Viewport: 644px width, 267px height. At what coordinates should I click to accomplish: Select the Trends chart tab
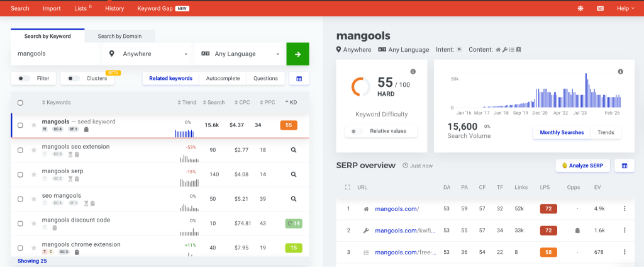pos(606,132)
